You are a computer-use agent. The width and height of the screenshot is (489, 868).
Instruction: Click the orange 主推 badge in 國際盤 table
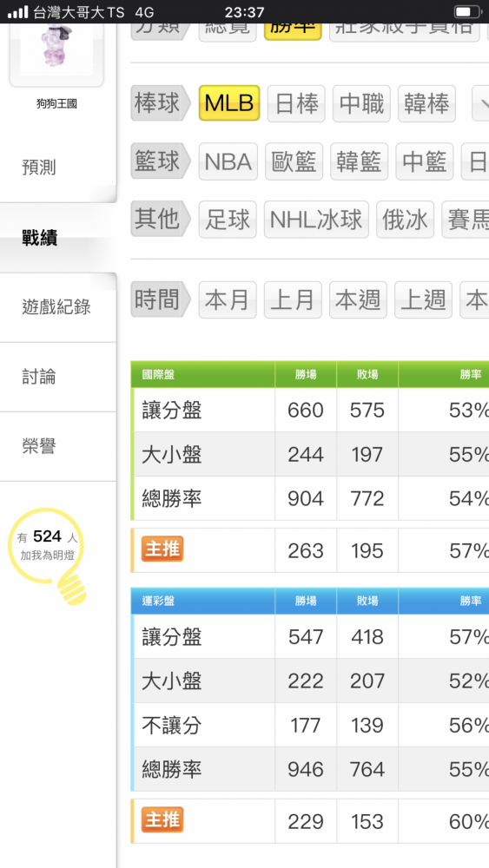[162, 549]
